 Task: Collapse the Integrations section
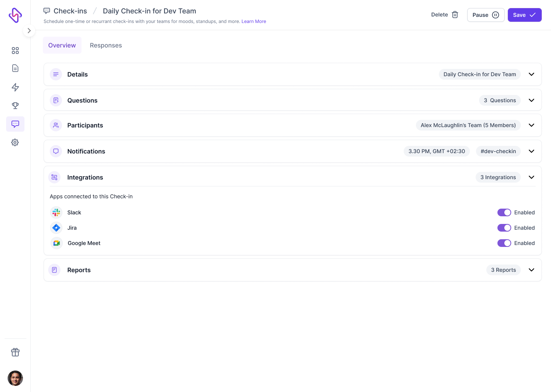click(x=531, y=177)
